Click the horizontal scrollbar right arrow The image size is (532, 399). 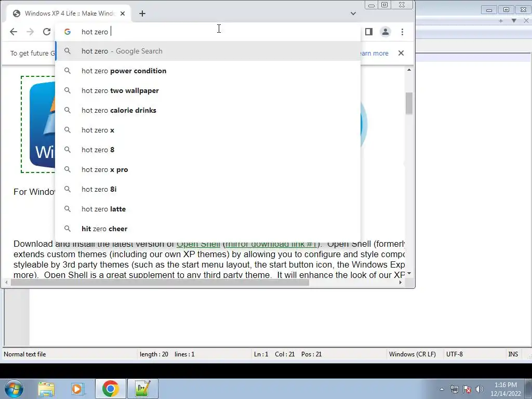click(x=401, y=282)
